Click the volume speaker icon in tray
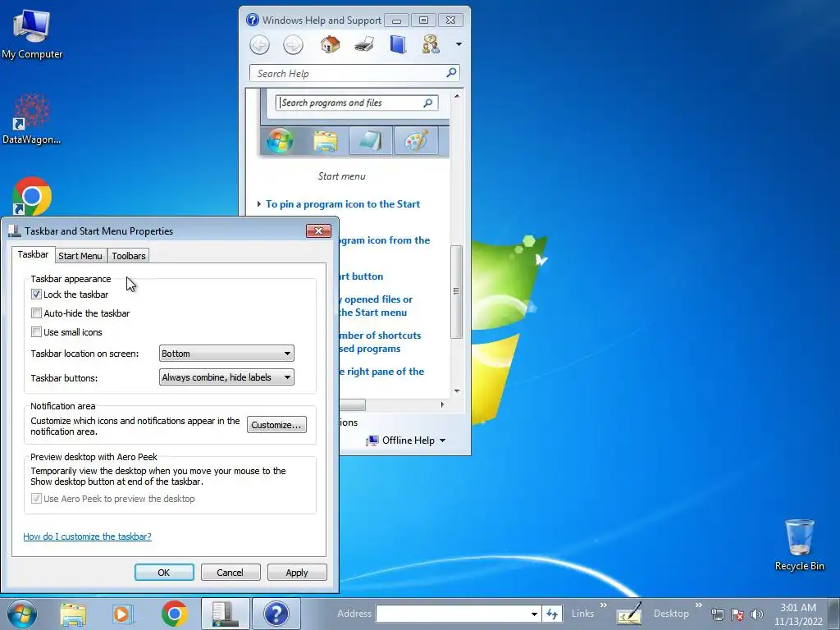This screenshot has height=630, width=840. click(x=756, y=614)
